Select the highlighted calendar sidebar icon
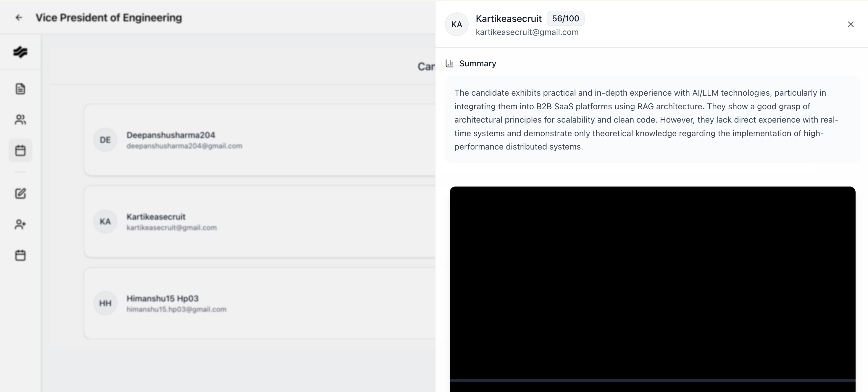Image resolution: width=868 pixels, height=392 pixels. point(20,150)
